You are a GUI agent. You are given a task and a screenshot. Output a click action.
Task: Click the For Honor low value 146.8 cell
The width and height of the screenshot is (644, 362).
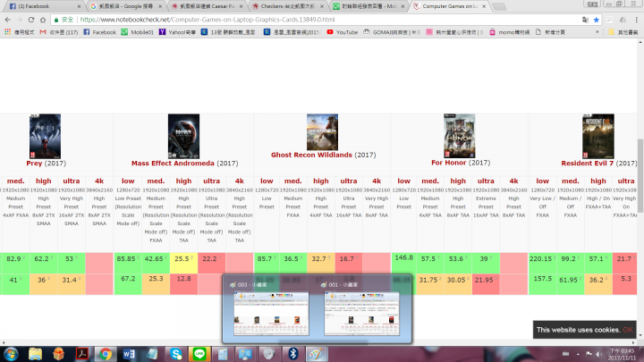click(403, 263)
